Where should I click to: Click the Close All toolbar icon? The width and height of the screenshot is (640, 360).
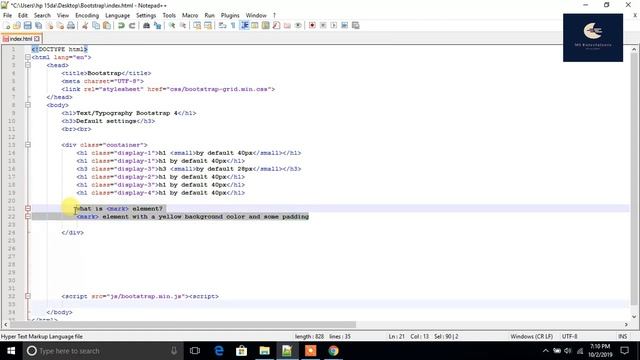point(60,25)
